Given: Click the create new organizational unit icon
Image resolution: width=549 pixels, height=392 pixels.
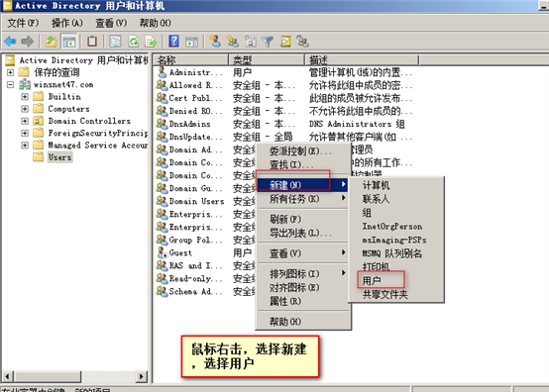Looking at the screenshot, I should (251, 42).
